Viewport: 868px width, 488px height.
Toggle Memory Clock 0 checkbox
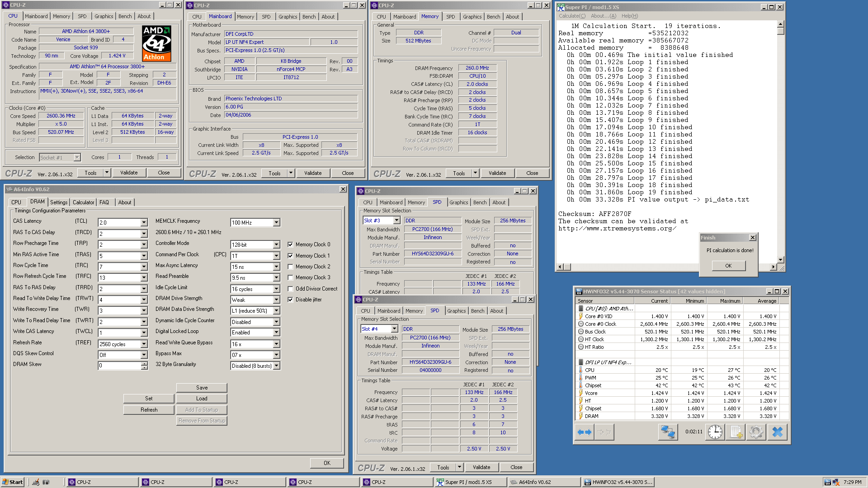tap(290, 244)
